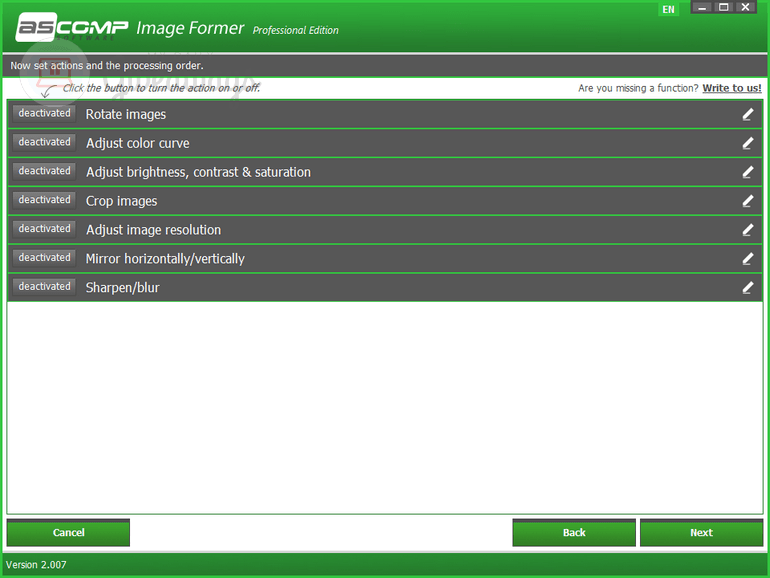Edit brightness, contrast & saturation settings
The width and height of the screenshot is (770, 578).
747,172
